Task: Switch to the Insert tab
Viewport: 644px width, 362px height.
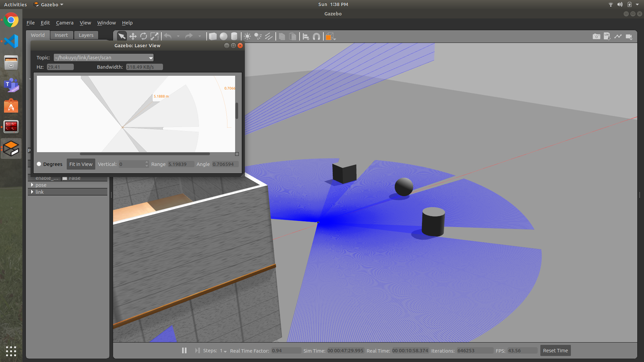Action: [x=61, y=35]
